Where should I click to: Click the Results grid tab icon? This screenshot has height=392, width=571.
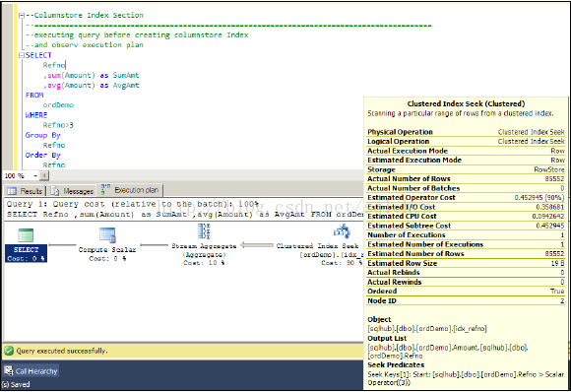click(x=12, y=191)
